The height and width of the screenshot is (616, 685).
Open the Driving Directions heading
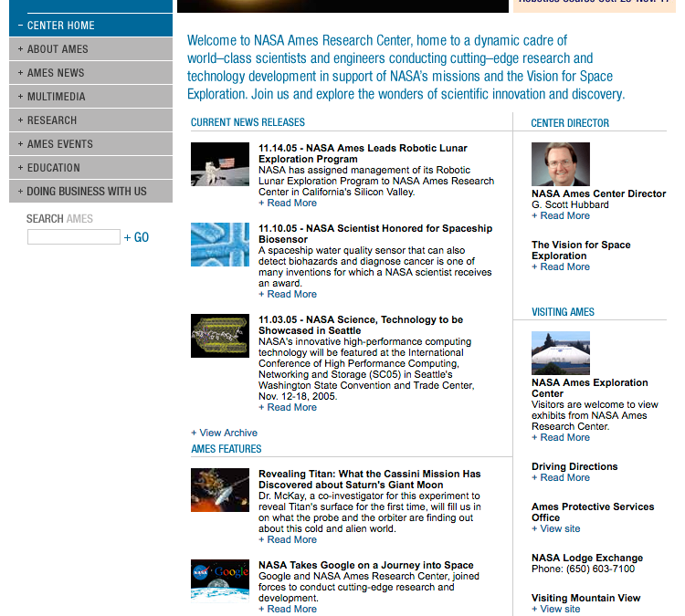pyautogui.click(x=574, y=466)
